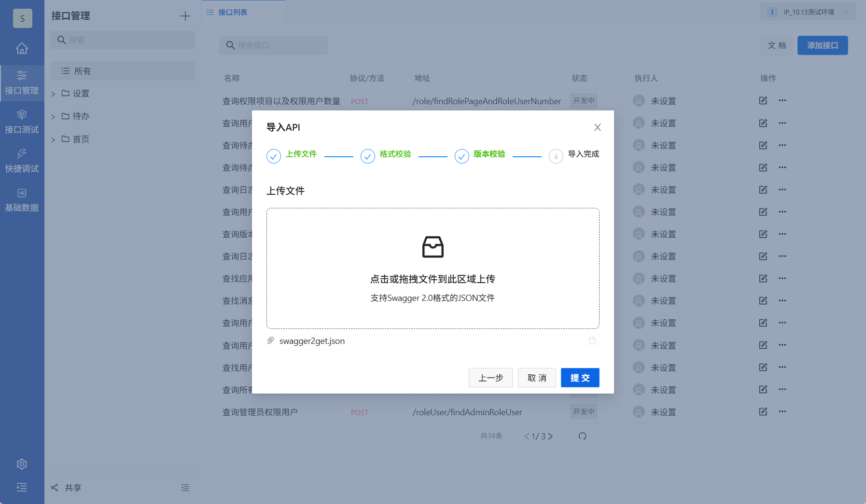The height and width of the screenshot is (504, 866).
Task: Select 接口测试 from the sidebar
Action: (x=22, y=121)
